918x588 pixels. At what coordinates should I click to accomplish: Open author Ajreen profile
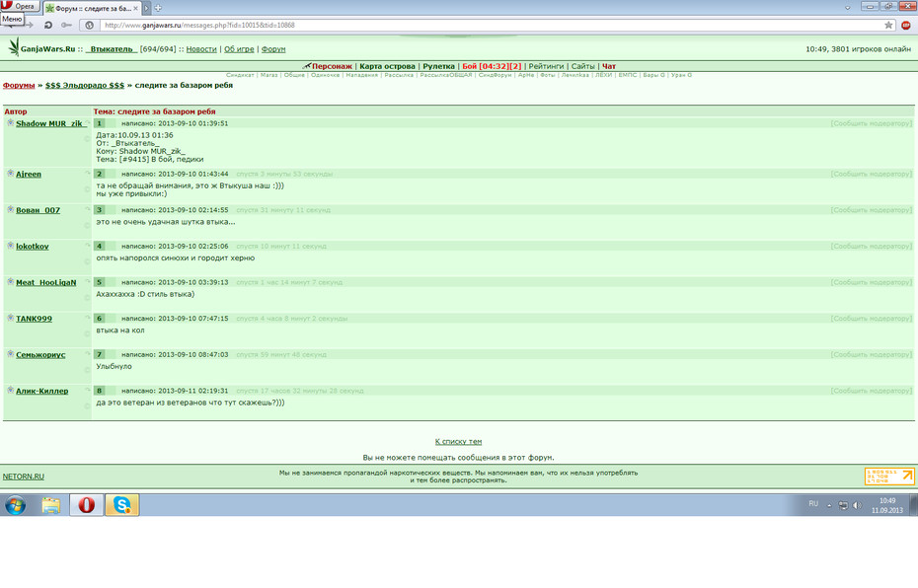29,174
